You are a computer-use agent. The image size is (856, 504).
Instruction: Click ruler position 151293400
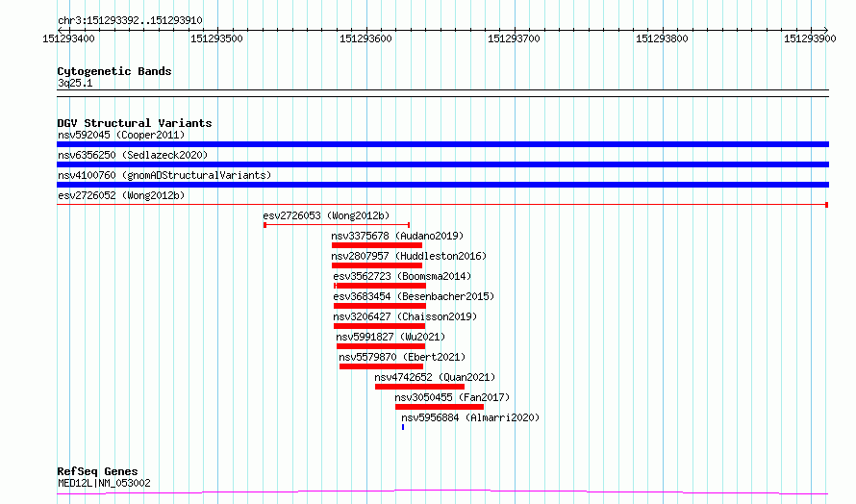(69, 38)
